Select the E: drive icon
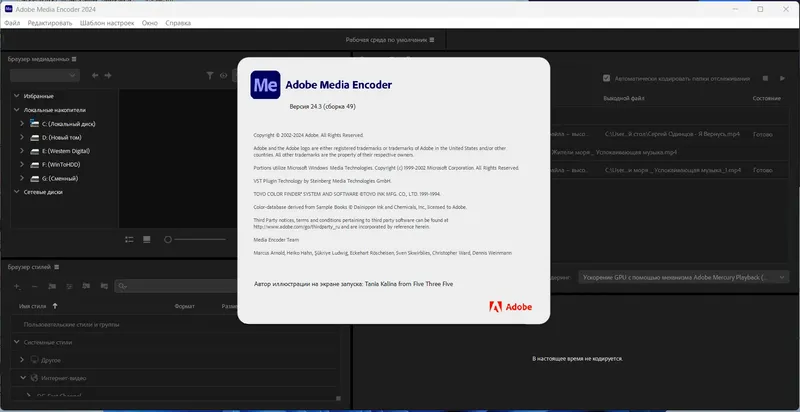Image resolution: width=800 pixels, height=412 pixels. tap(35, 151)
